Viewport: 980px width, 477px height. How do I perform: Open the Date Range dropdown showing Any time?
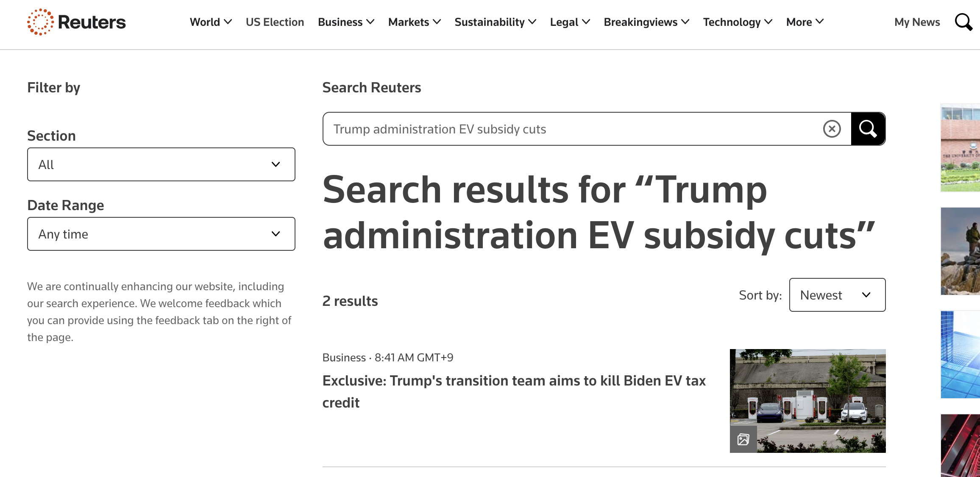click(161, 233)
